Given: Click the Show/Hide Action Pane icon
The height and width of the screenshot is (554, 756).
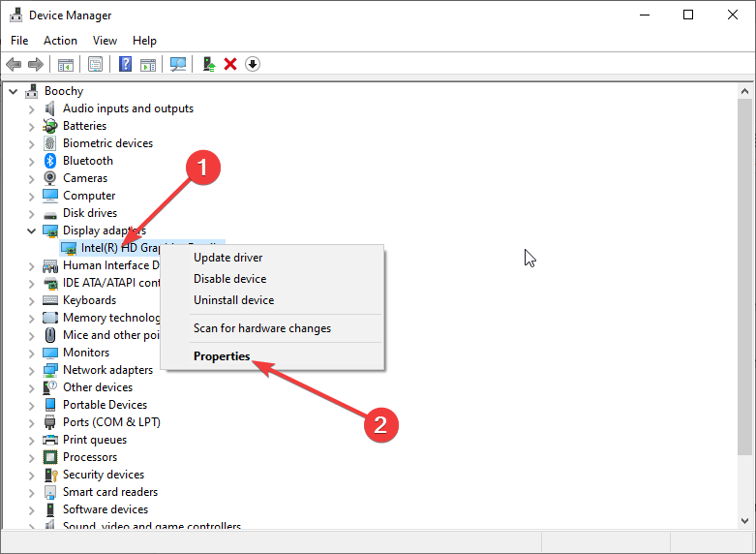Looking at the screenshot, I should (x=148, y=64).
